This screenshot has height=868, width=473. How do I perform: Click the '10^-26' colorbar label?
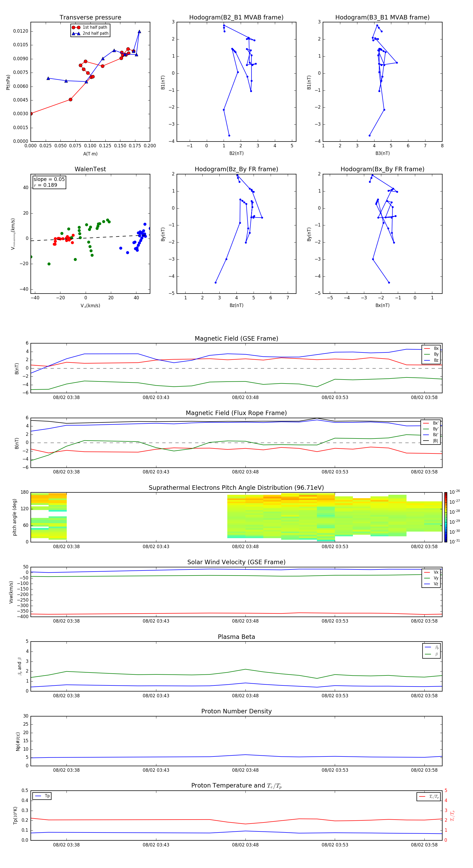pyautogui.click(x=455, y=492)
